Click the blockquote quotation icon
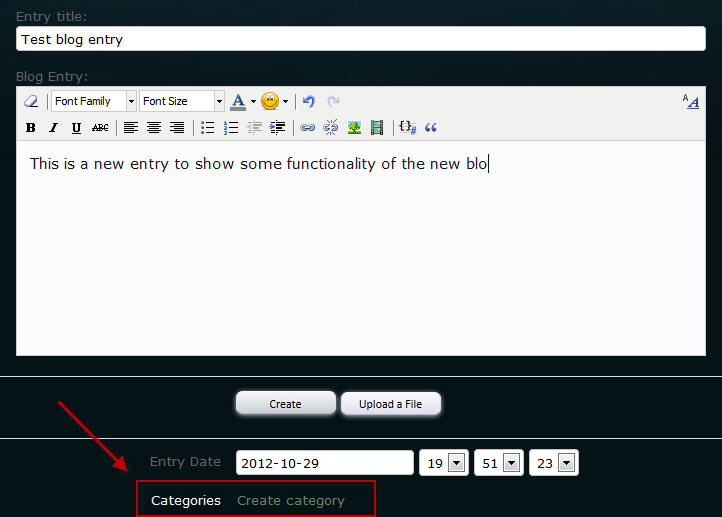Screen dimensions: 722x517 [431, 128]
